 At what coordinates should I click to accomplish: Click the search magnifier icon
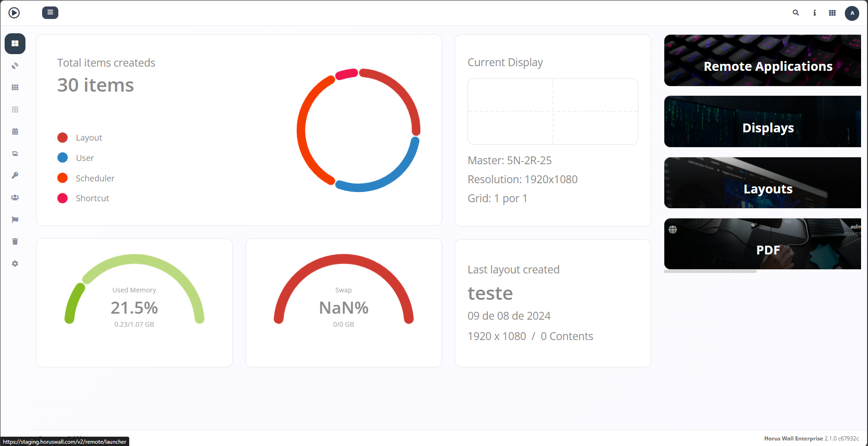pos(796,13)
